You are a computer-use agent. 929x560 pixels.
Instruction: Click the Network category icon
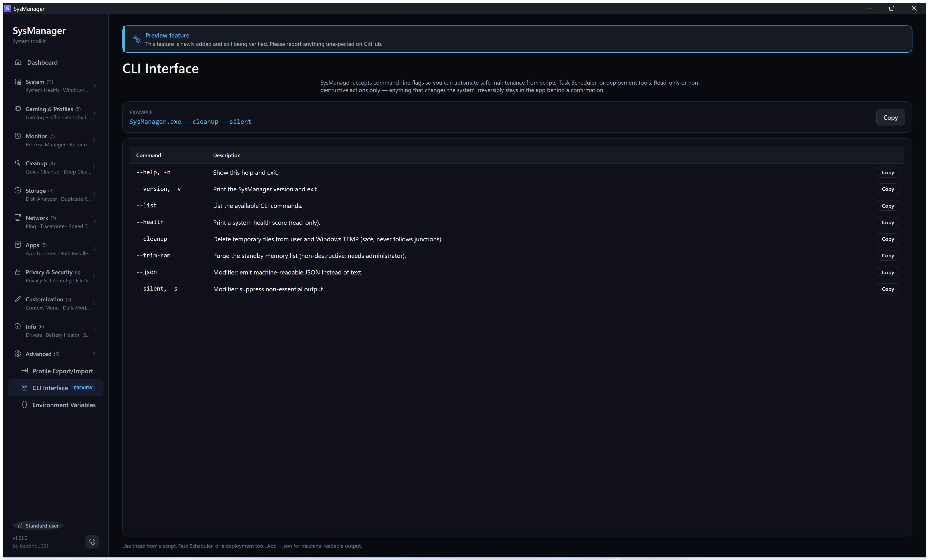[x=18, y=218]
